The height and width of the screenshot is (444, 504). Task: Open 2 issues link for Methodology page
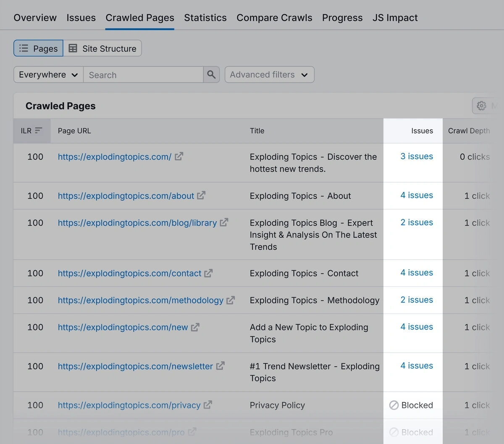417,300
